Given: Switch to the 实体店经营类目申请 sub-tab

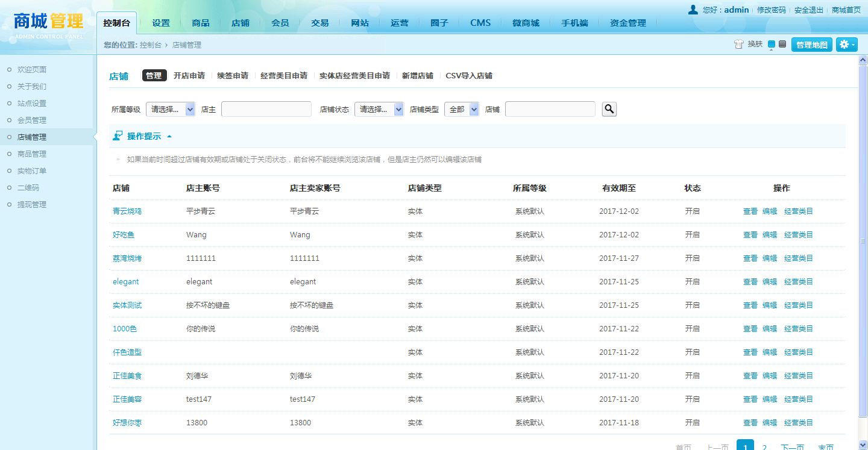Looking at the screenshot, I should click(354, 76).
